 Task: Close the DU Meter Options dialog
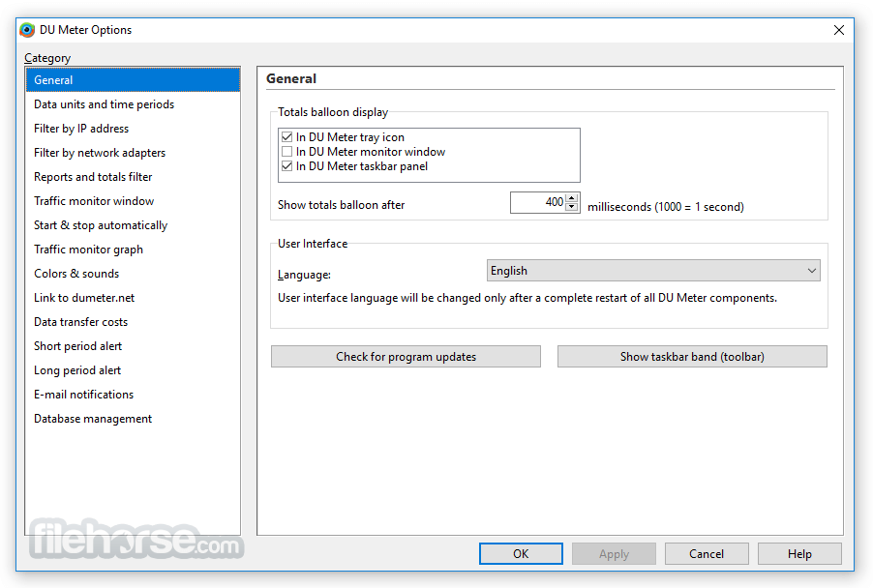point(838,30)
